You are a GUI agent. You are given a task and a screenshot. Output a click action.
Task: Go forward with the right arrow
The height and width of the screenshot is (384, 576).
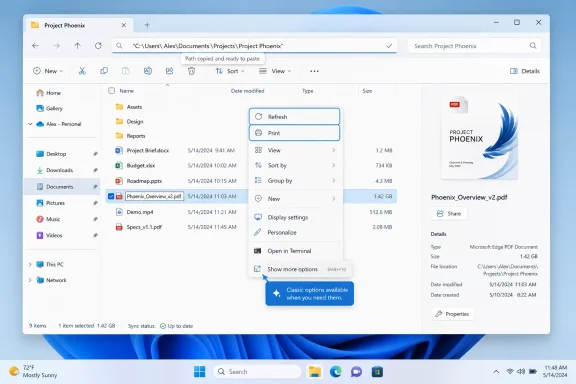(x=56, y=46)
